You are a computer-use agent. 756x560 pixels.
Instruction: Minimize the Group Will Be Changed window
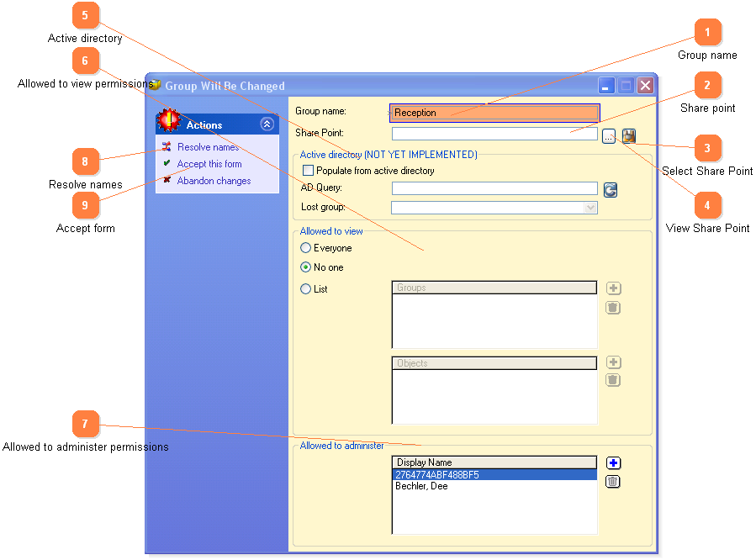pos(606,85)
